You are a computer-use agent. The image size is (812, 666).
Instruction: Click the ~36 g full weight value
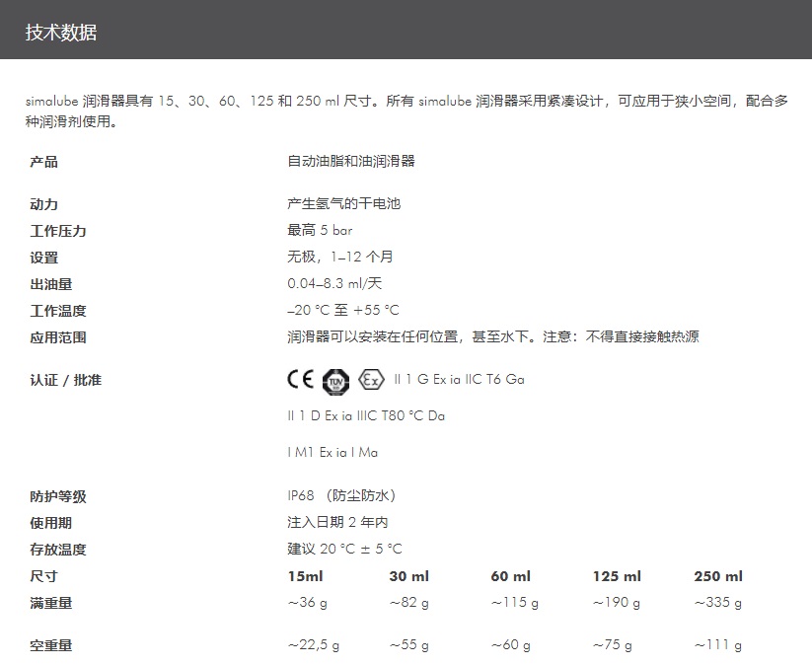pyautogui.click(x=308, y=602)
